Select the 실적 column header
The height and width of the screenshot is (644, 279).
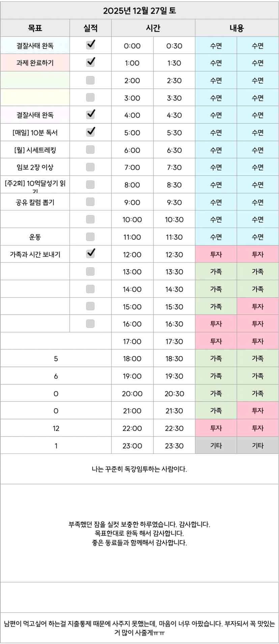pyautogui.click(x=90, y=28)
